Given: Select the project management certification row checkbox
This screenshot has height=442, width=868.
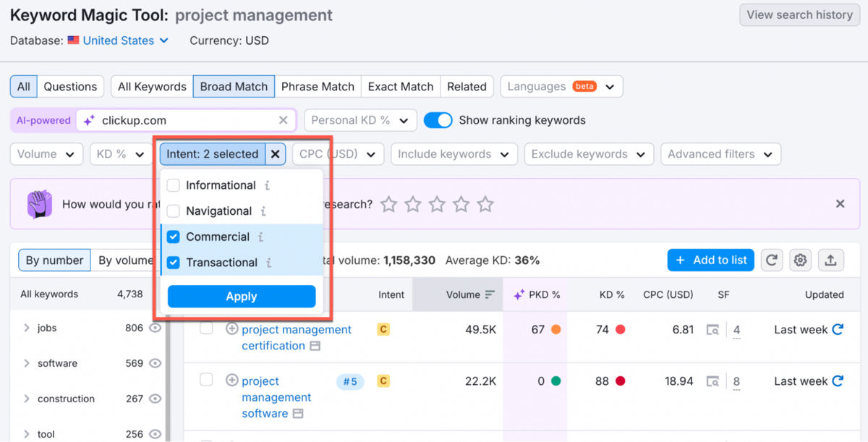Looking at the screenshot, I should click(x=206, y=328).
